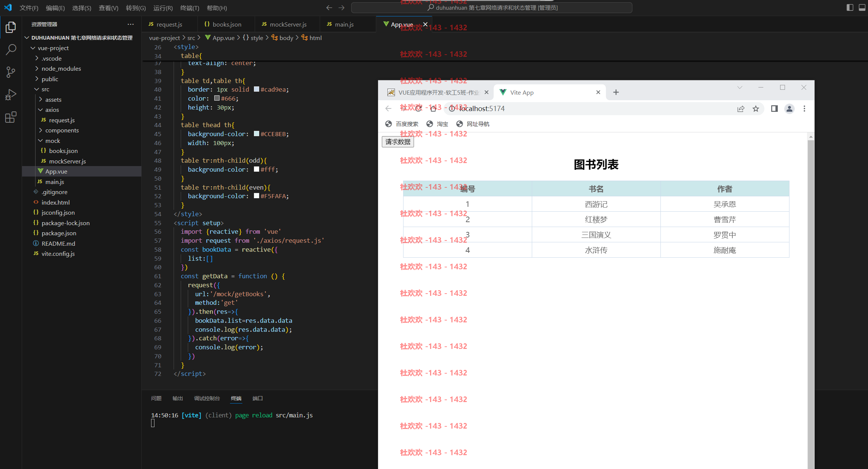
Task: Click the share icon in address bar
Action: pos(741,108)
